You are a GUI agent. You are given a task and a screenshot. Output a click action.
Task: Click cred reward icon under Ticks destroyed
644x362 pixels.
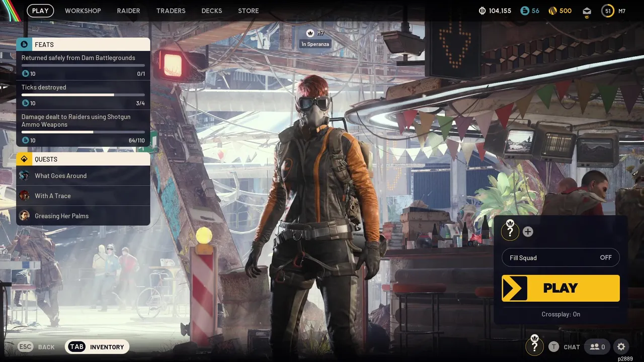coord(25,103)
